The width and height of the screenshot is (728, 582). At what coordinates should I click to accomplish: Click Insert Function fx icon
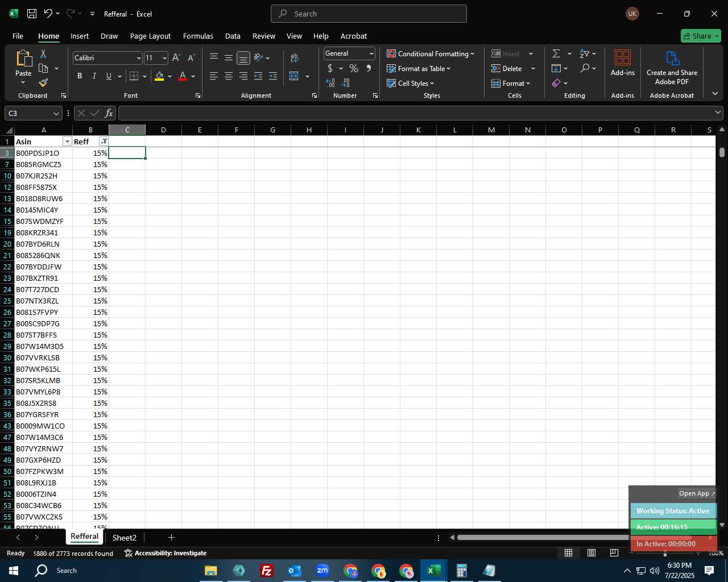click(x=109, y=113)
